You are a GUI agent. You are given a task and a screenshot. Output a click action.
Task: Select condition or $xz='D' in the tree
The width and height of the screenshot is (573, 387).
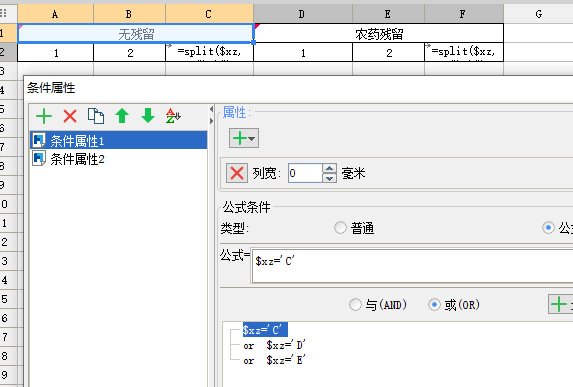pos(274,345)
